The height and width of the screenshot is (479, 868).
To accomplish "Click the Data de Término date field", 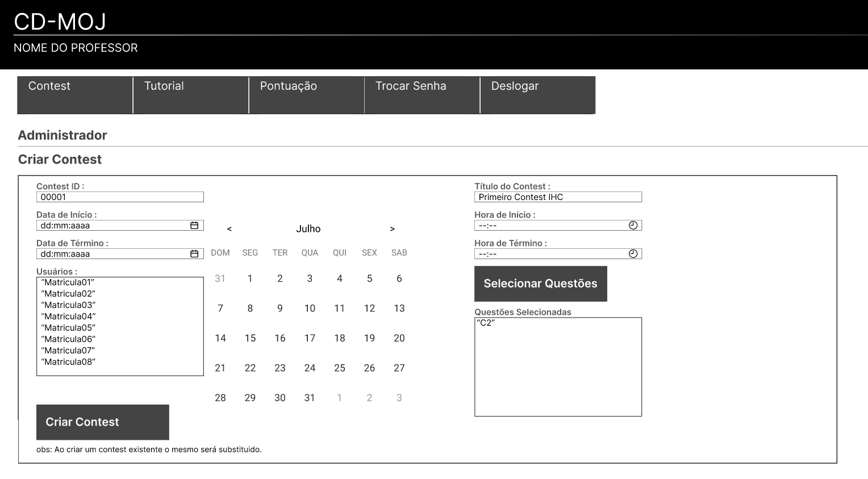I will [x=120, y=254].
